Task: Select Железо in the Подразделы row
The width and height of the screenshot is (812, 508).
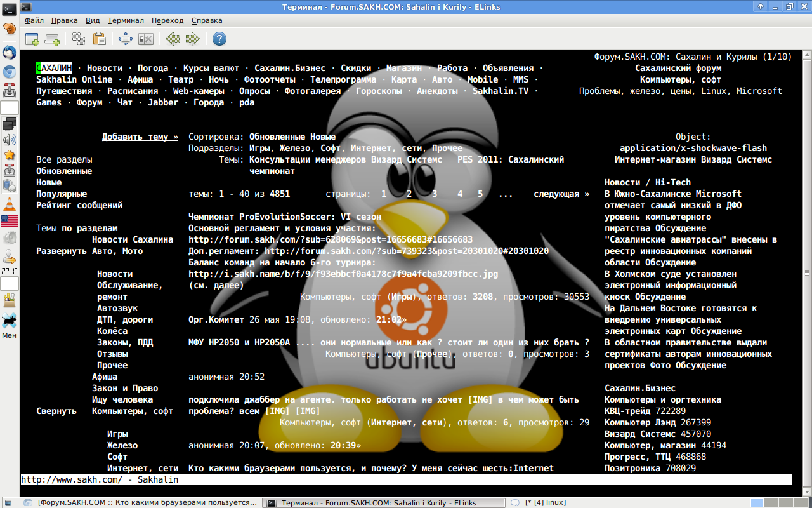Action: 295,148
